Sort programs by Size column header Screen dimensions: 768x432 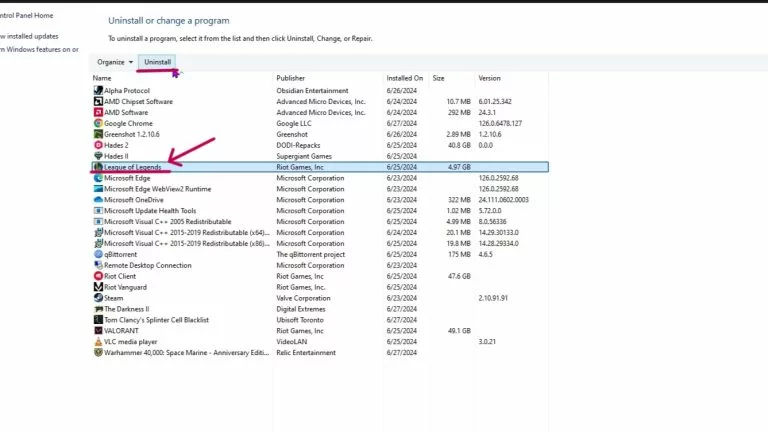click(438, 78)
